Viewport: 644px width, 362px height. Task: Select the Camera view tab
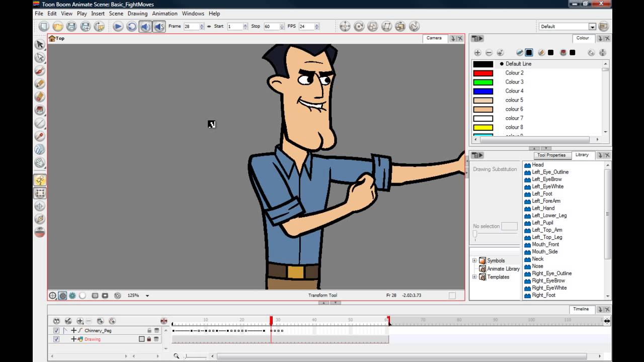(x=434, y=38)
